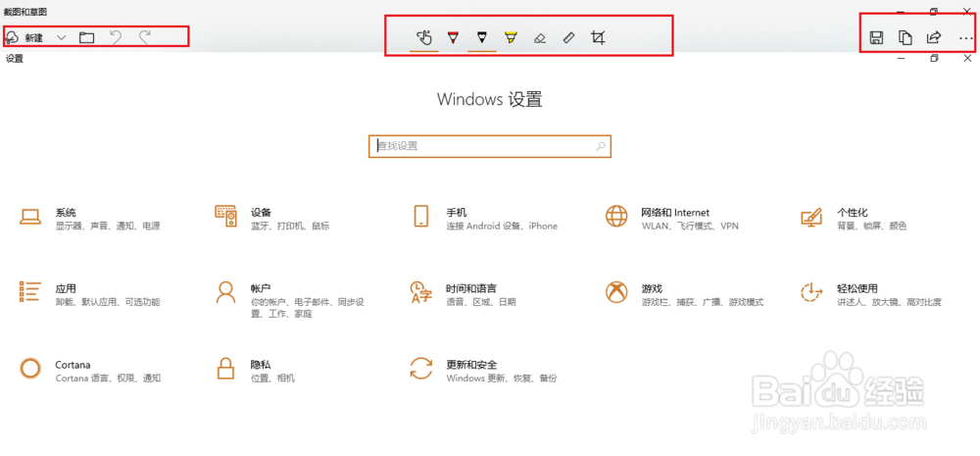Viewport: 980px width, 456px height.
Task: Click the 查找设置 search field
Action: pyautogui.click(x=489, y=146)
